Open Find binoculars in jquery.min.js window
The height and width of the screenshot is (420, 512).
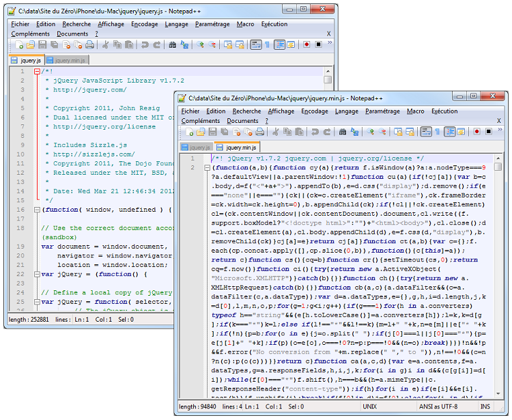tap(343, 132)
